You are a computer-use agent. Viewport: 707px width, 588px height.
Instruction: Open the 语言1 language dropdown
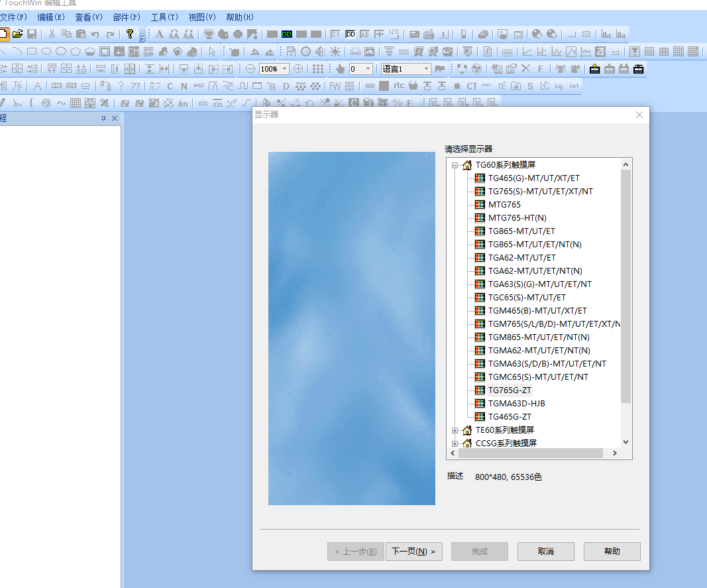[x=426, y=69]
